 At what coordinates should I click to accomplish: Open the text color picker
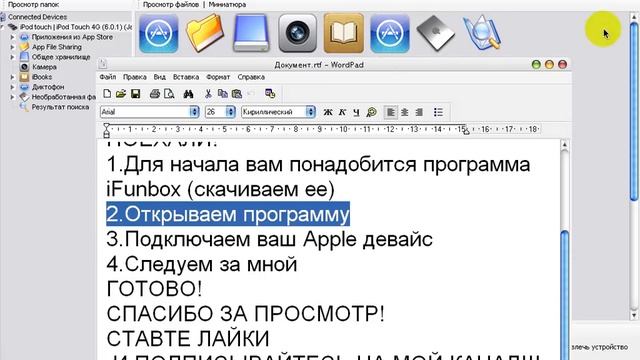[371, 112]
